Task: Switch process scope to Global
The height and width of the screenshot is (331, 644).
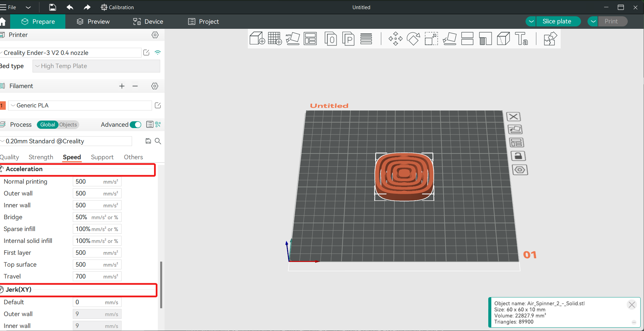Action: pyautogui.click(x=47, y=125)
